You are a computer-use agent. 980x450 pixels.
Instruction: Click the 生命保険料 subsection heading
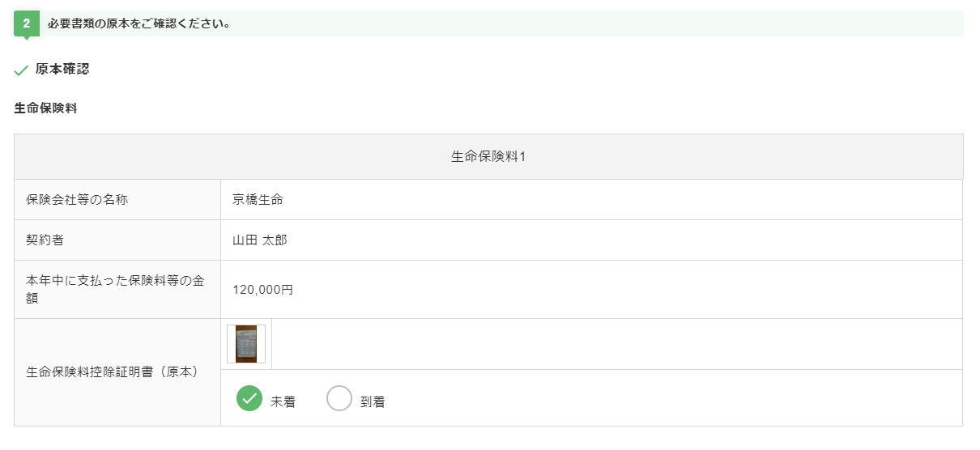pyautogui.click(x=45, y=108)
